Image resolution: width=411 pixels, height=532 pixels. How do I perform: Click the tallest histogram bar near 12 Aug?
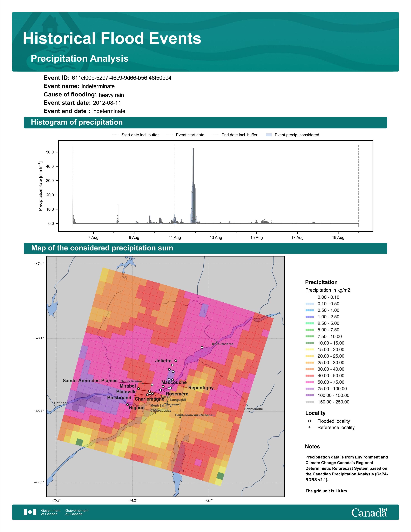coord(193,186)
